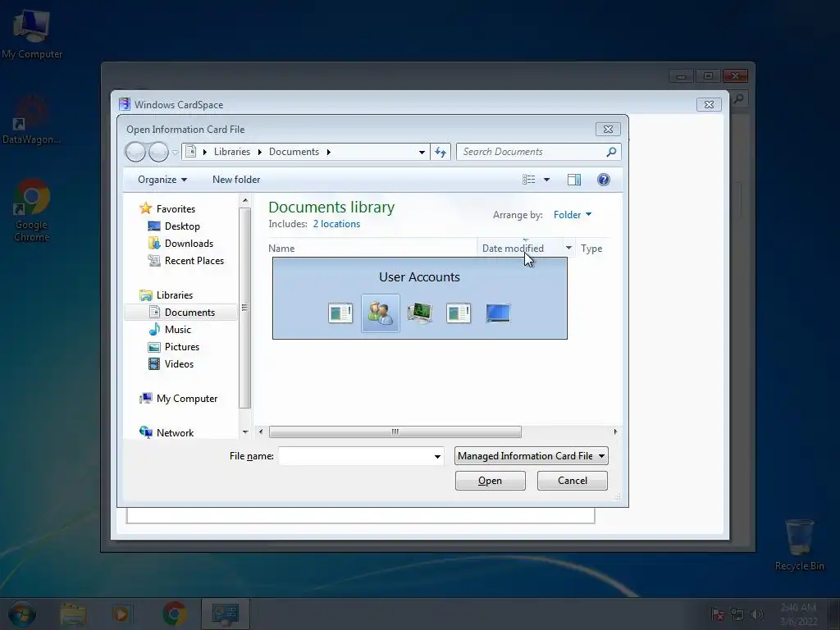Open Google Chrome from the taskbar
This screenshot has width=840, height=630.
[175, 614]
